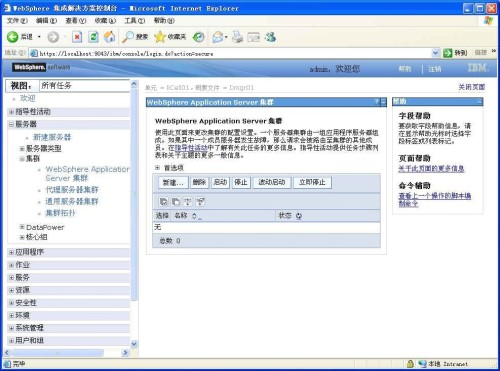
Task: Open the 编辑 menu
Action: point(46,21)
